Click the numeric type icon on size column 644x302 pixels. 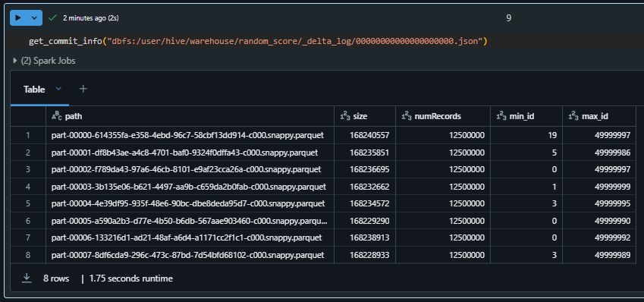click(x=345, y=117)
